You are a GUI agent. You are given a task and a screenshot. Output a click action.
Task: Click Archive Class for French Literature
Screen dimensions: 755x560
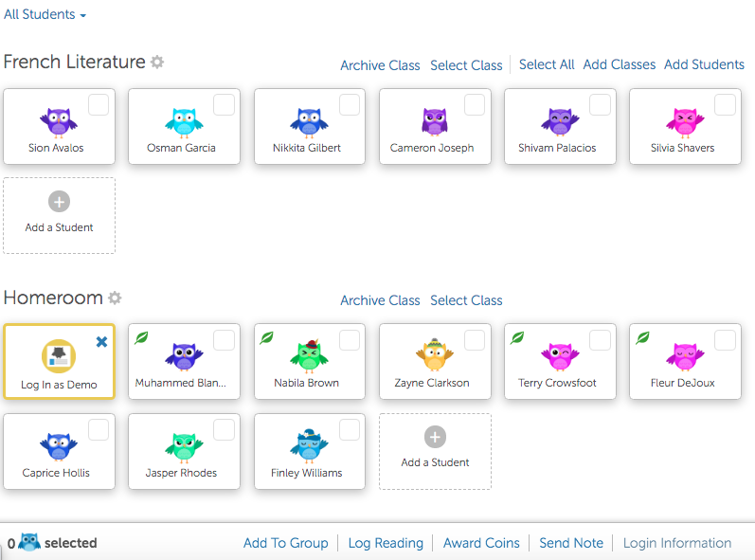380,65
